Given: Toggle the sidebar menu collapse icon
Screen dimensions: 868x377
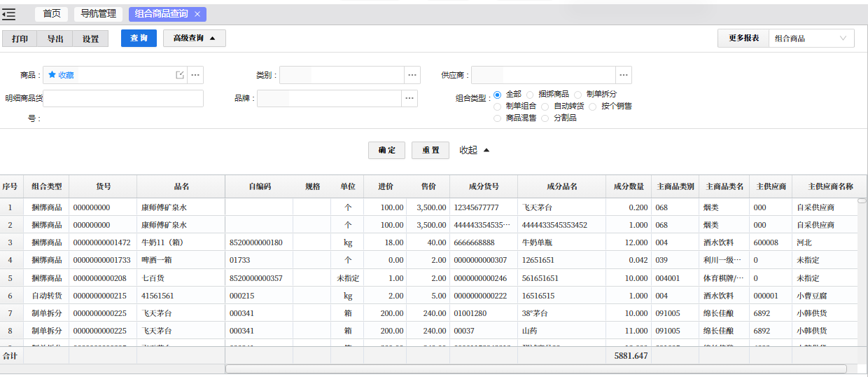Looking at the screenshot, I should 9,14.
